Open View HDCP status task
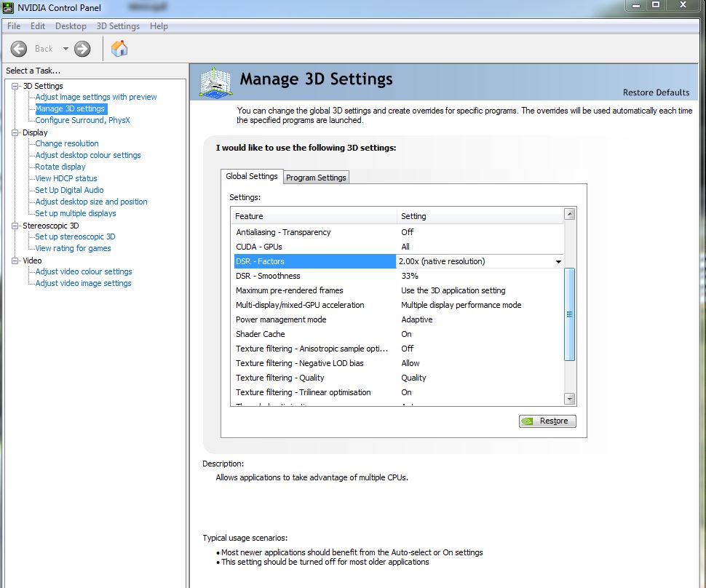706x588 pixels. tap(66, 179)
